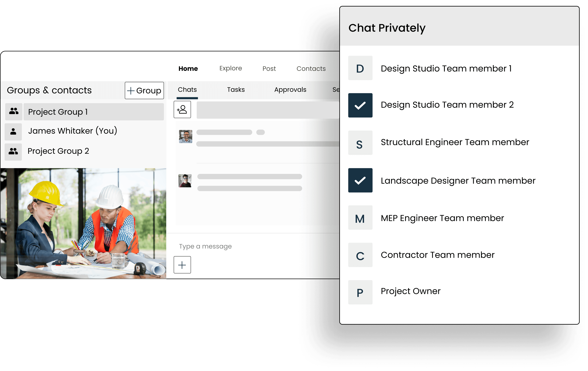Switch to the Chats tab
588x371 pixels.
[x=187, y=90]
